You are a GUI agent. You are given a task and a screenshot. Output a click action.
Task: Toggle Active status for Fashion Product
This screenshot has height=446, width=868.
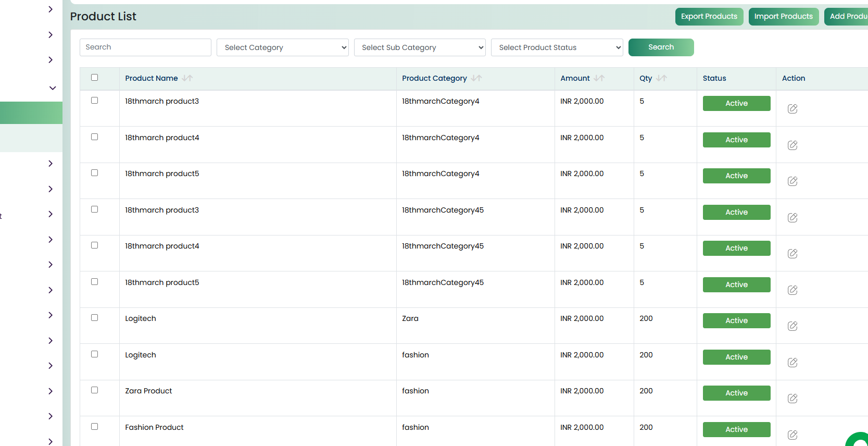click(x=737, y=430)
